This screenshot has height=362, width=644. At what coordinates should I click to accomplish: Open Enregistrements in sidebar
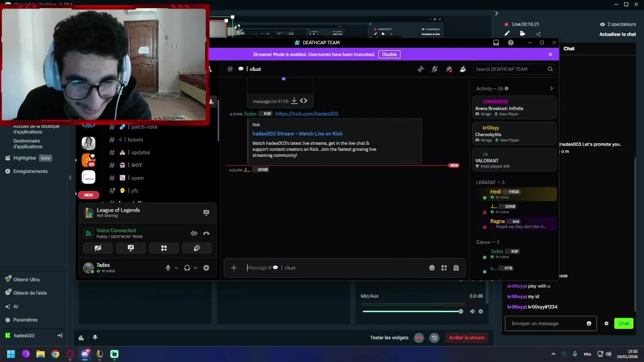26,171
